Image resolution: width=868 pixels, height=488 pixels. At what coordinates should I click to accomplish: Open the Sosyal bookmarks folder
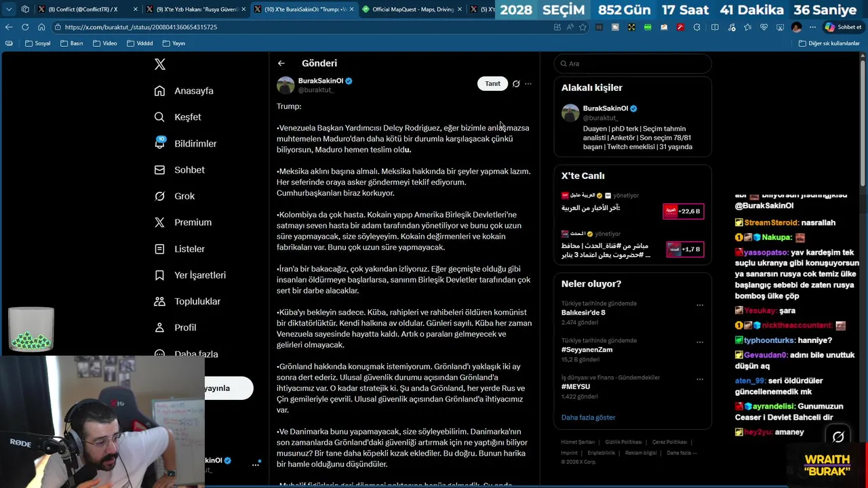tap(38, 43)
